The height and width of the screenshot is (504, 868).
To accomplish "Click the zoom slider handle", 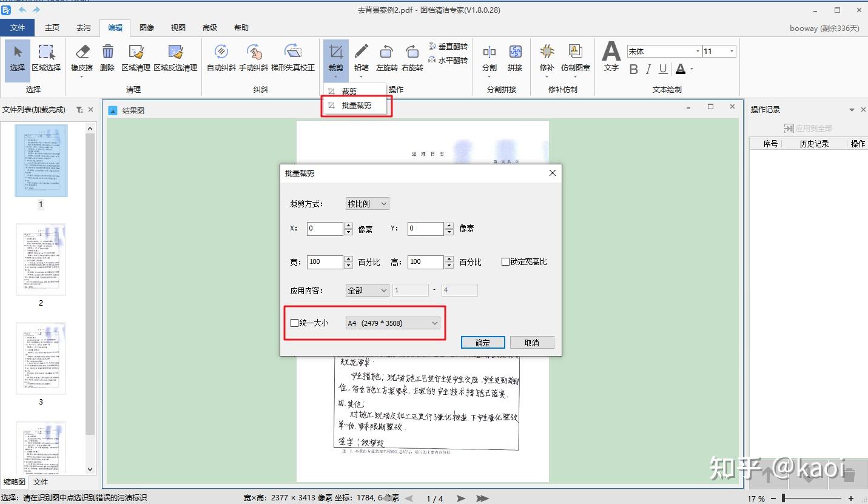I will click(784, 499).
